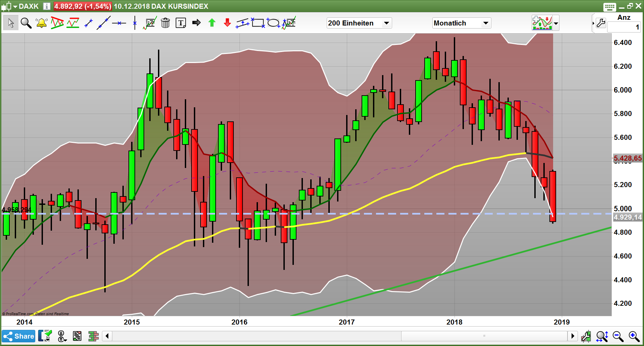Screen dimensions: 644x346
Task: Select the cursor pointer tool
Action: click(x=11, y=23)
